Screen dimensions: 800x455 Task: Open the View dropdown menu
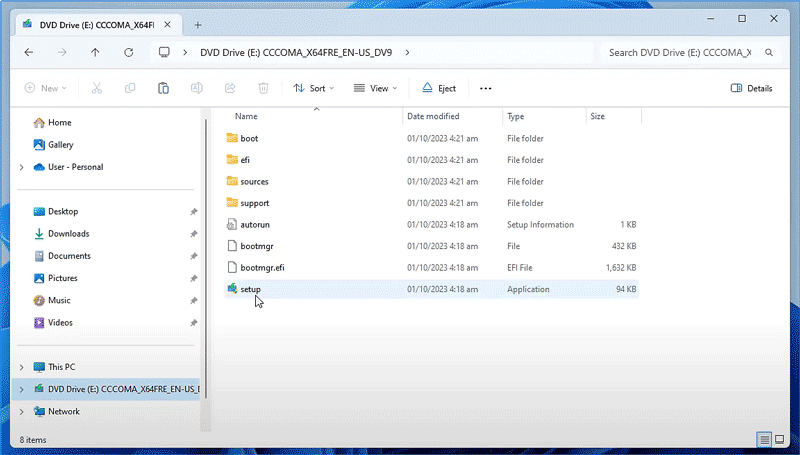pyautogui.click(x=376, y=88)
